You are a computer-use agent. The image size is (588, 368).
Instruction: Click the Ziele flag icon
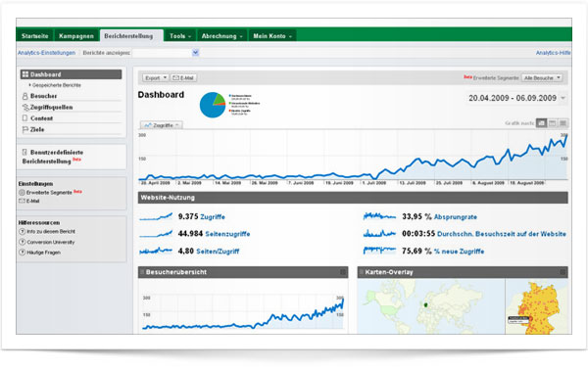point(25,129)
